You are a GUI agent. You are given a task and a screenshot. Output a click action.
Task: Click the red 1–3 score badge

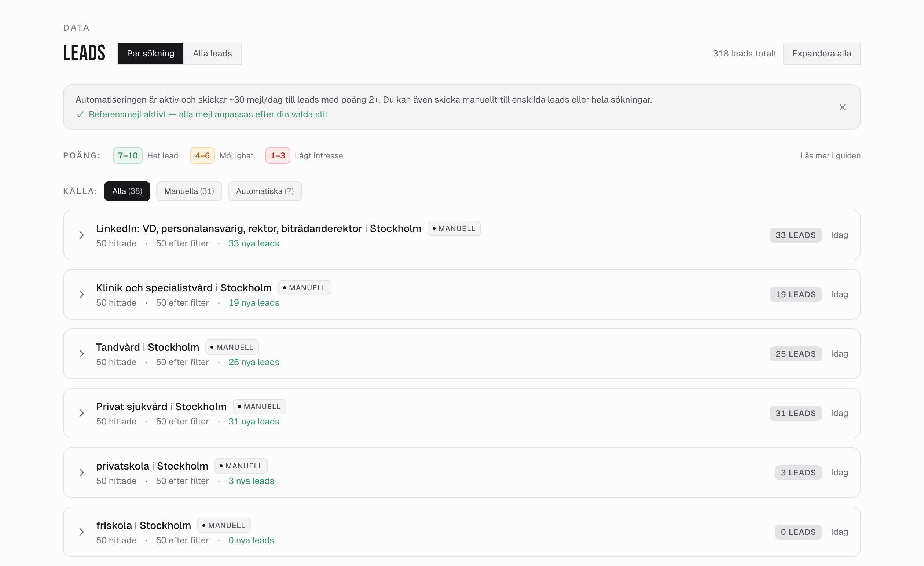[278, 155]
